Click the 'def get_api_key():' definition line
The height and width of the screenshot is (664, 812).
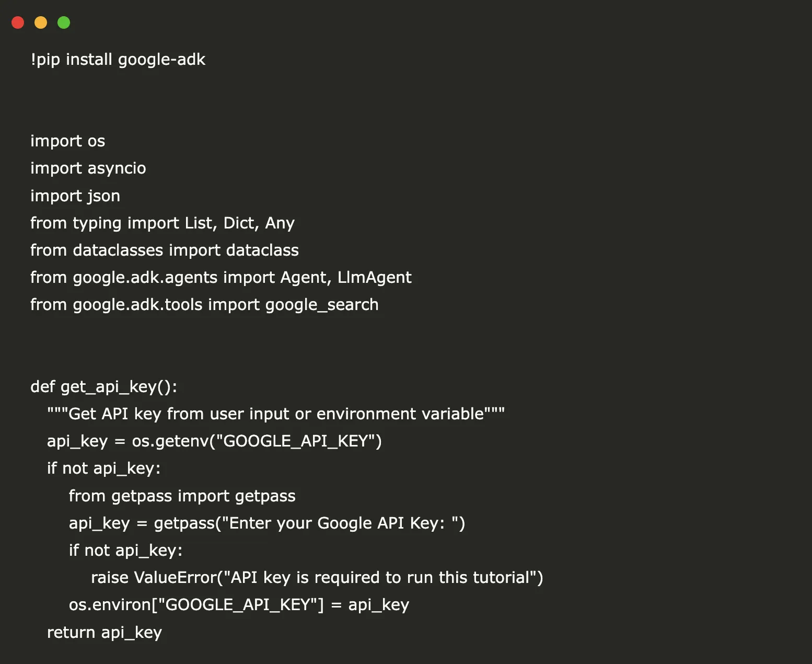103,387
